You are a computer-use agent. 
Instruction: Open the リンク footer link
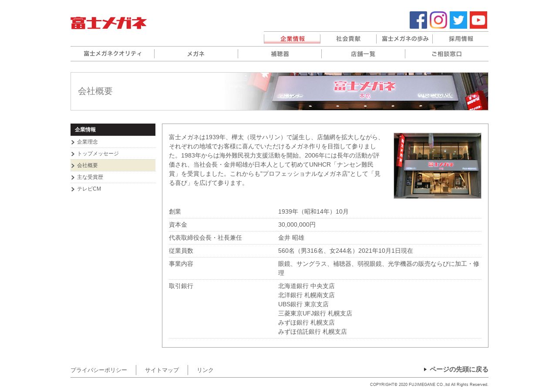(x=205, y=370)
